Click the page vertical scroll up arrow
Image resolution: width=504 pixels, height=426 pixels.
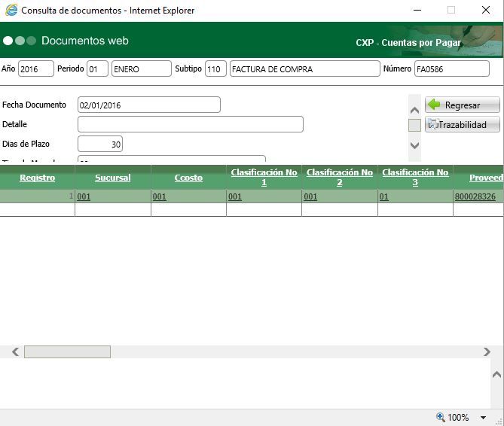(496, 374)
